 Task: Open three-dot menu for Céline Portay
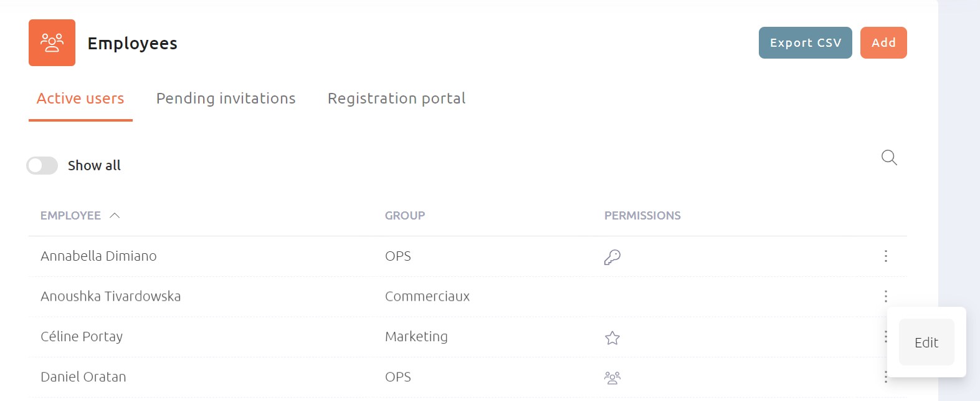coord(885,337)
